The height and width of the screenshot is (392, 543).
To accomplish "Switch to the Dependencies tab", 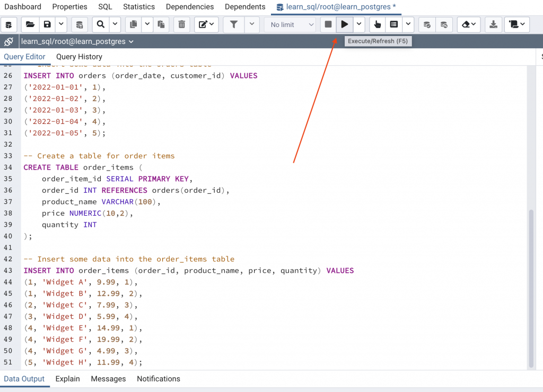I will (x=190, y=7).
